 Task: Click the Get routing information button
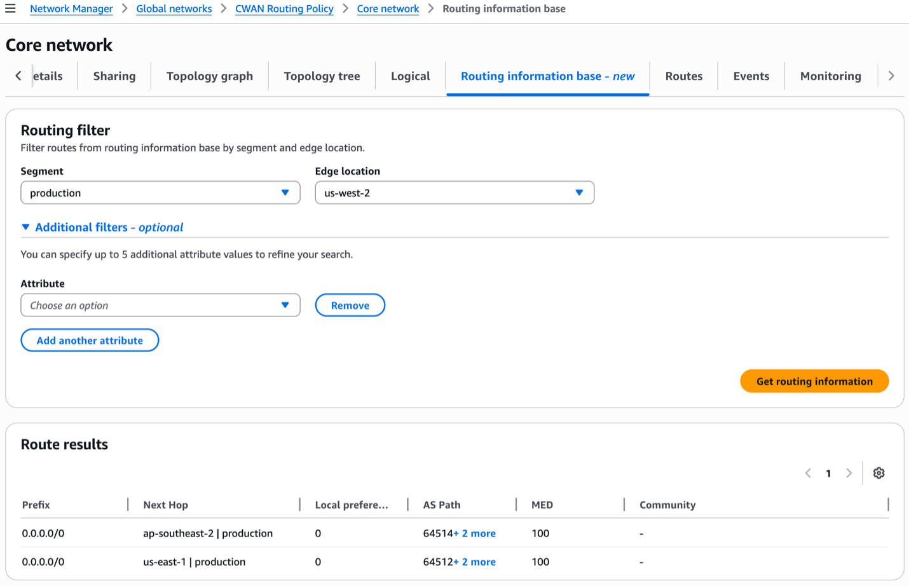(x=814, y=381)
